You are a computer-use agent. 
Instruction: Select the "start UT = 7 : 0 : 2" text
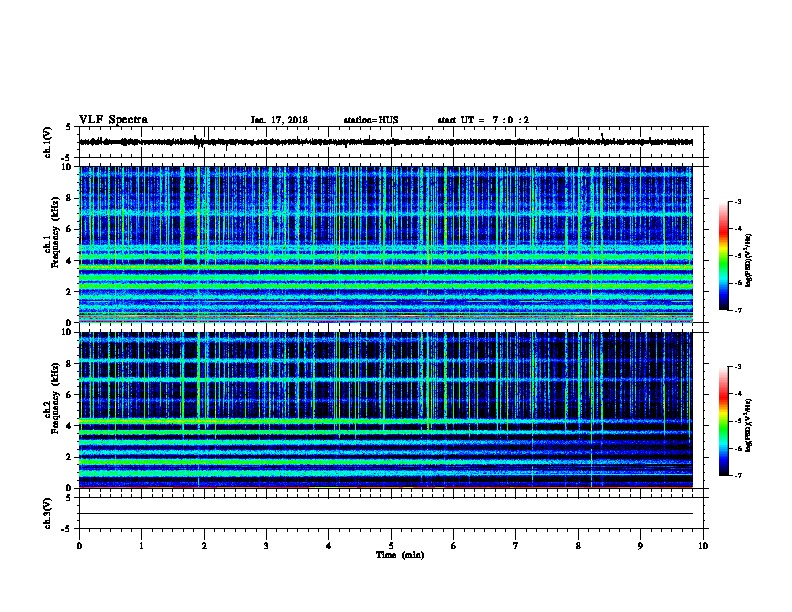pos(483,120)
